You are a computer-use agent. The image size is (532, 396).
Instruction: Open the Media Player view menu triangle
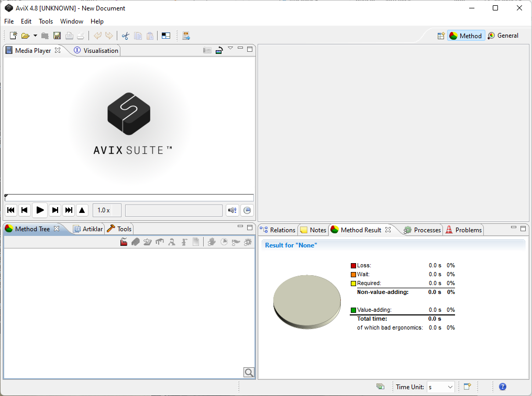coord(230,49)
